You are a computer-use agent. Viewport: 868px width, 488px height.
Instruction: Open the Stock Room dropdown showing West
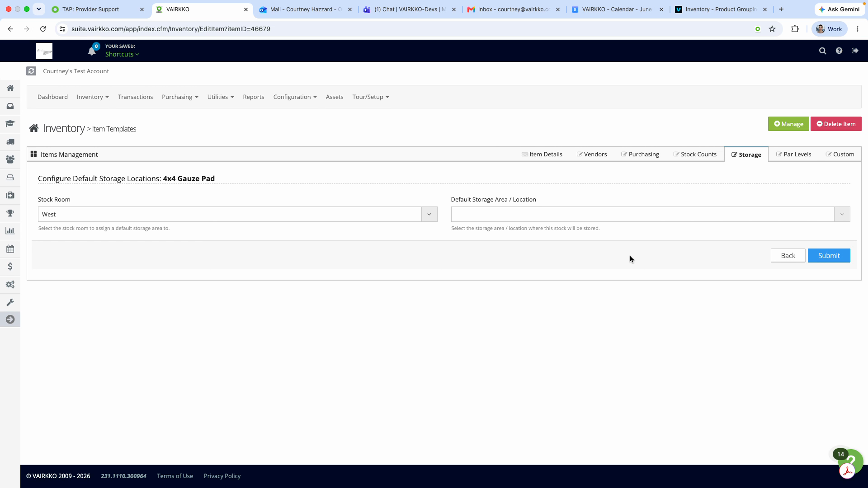coord(237,214)
